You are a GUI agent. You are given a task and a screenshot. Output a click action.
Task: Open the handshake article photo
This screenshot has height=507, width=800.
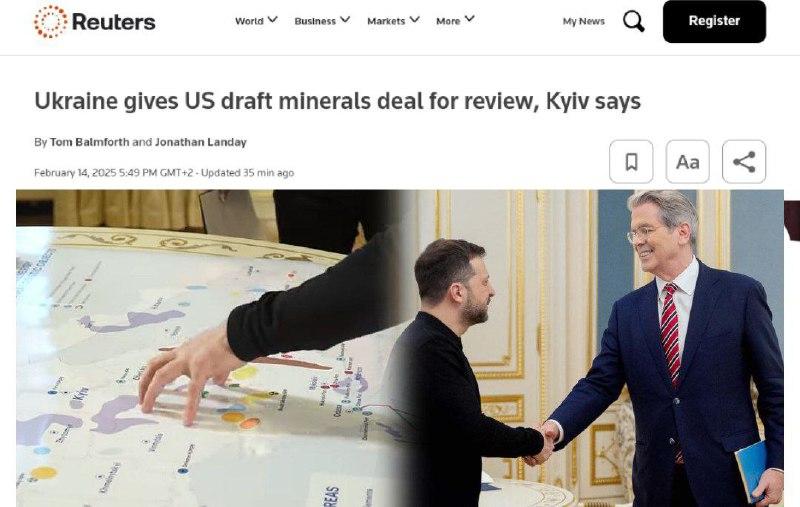tap(400, 348)
